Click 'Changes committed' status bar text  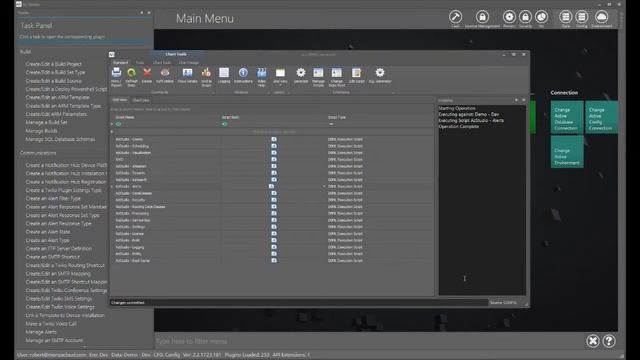coord(127,302)
